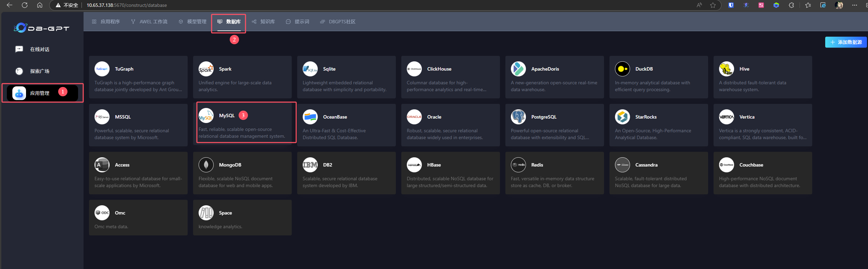Click the Hive card description text
The image size is (868, 269).
(x=753, y=86)
